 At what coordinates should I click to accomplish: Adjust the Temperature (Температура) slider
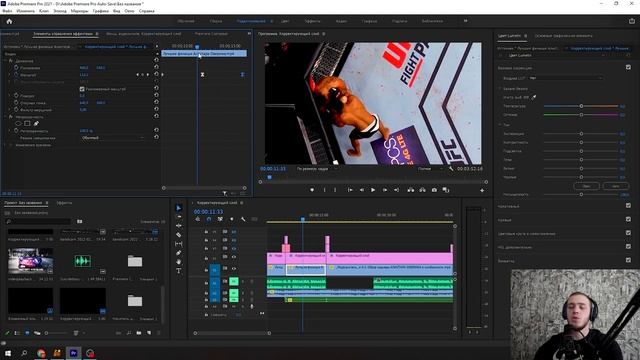581,106
